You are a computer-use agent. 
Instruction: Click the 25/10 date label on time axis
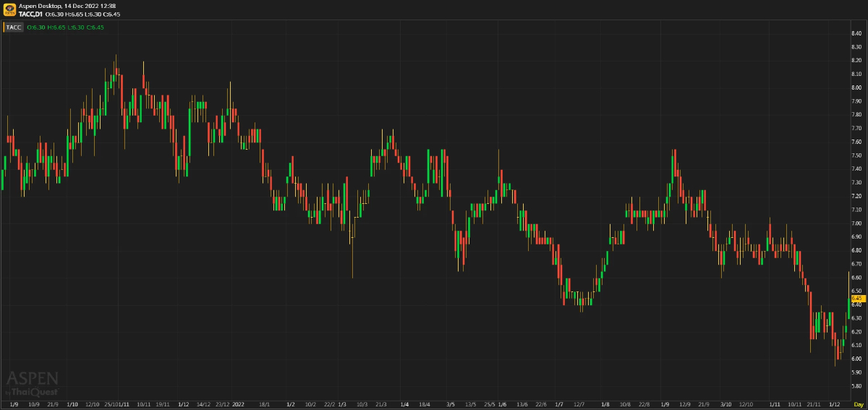pyautogui.click(x=111, y=404)
